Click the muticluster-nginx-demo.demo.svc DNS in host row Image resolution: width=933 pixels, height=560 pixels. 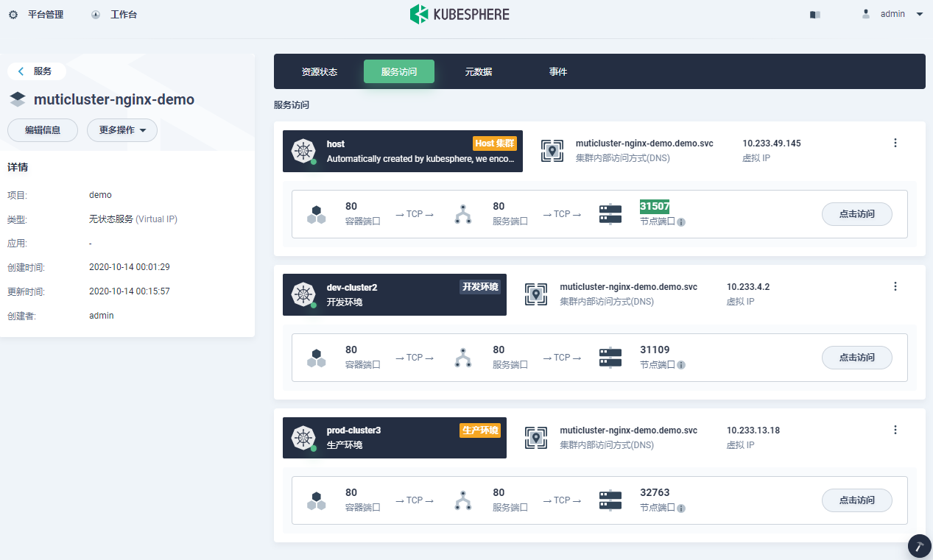pyautogui.click(x=644, y=143)
